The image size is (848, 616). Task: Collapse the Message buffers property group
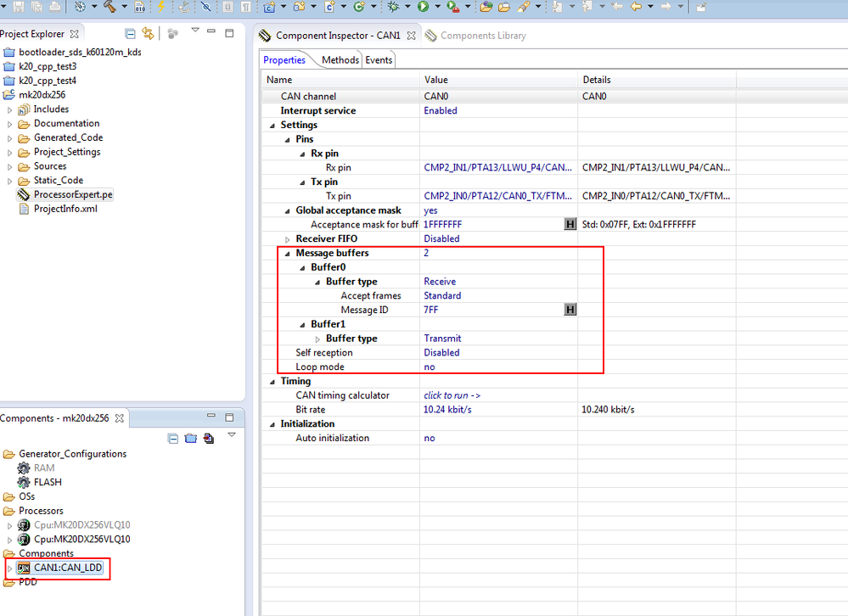point(287,254)
